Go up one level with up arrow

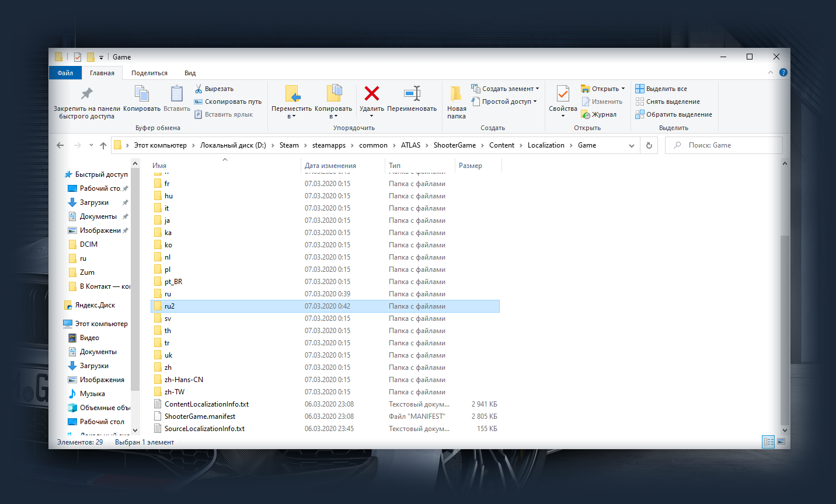tap(103, 145)
